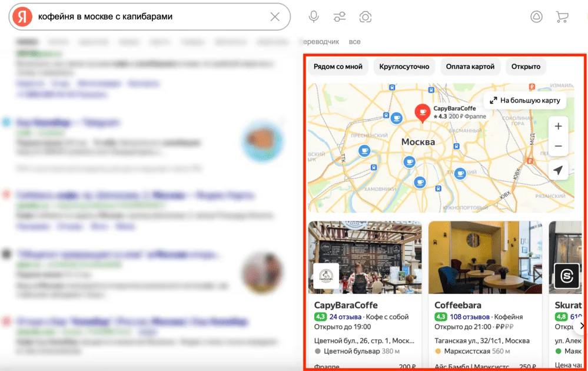Open the shopping cart icon
This screenshot has height=371, width=588.
562,17
